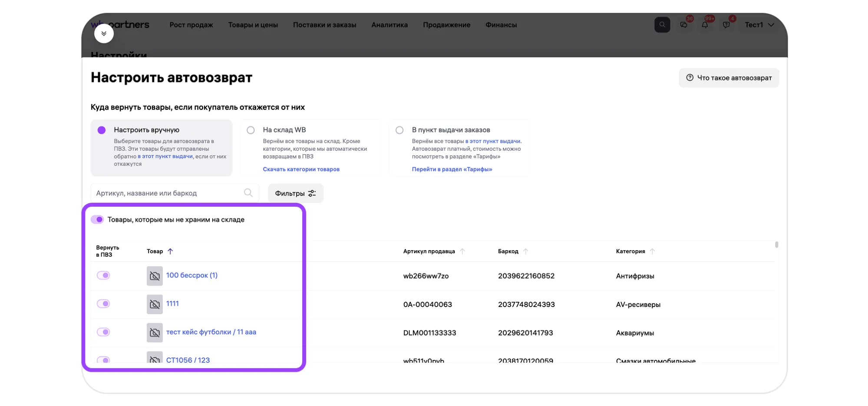Toggle return to ПВЗ for СТ1056 / 123

coord(103,360)
